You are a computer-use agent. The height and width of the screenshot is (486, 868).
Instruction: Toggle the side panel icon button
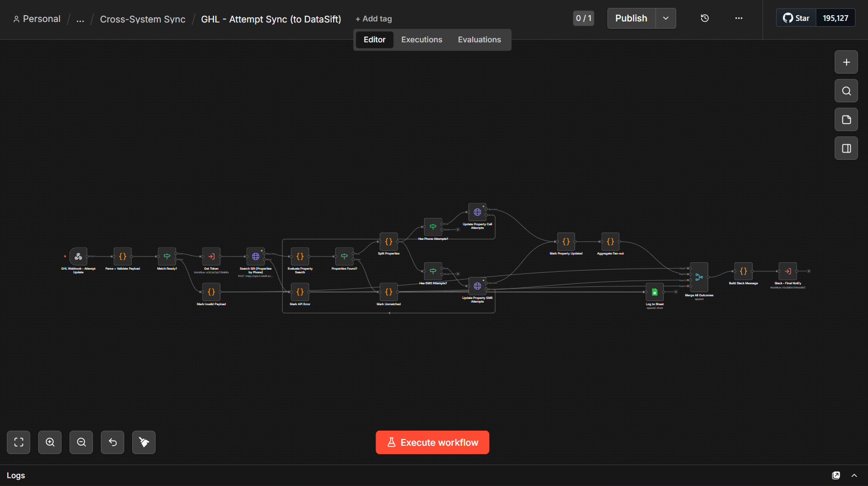[847, 148]
